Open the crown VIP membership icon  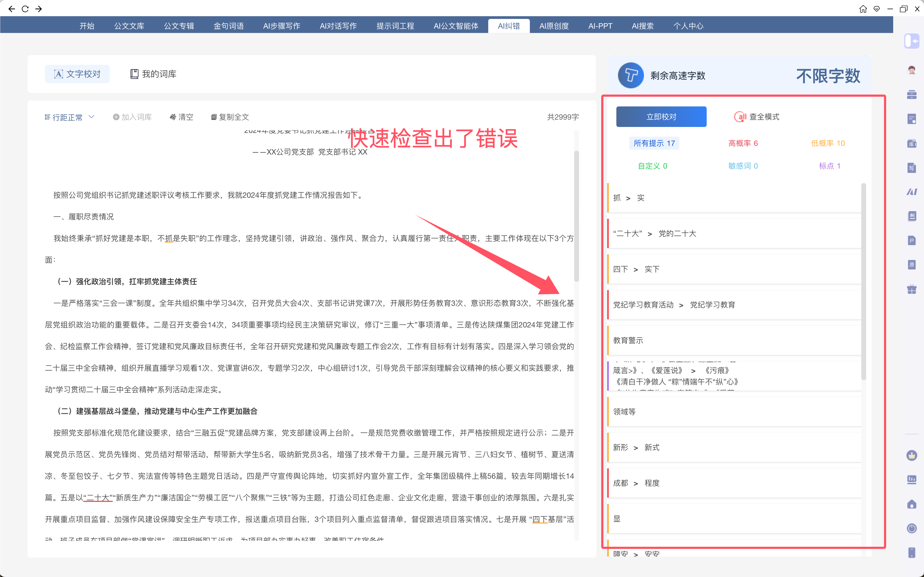(912, 455)
